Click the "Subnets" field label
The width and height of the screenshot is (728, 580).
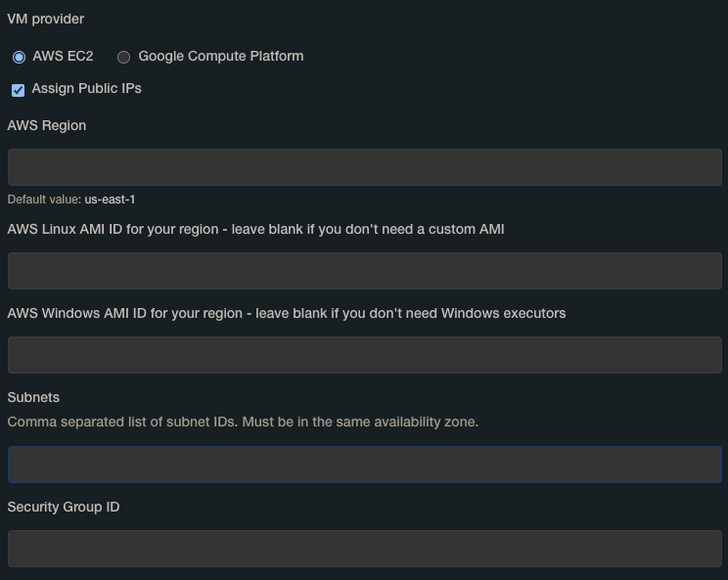(x=33, y=397)
